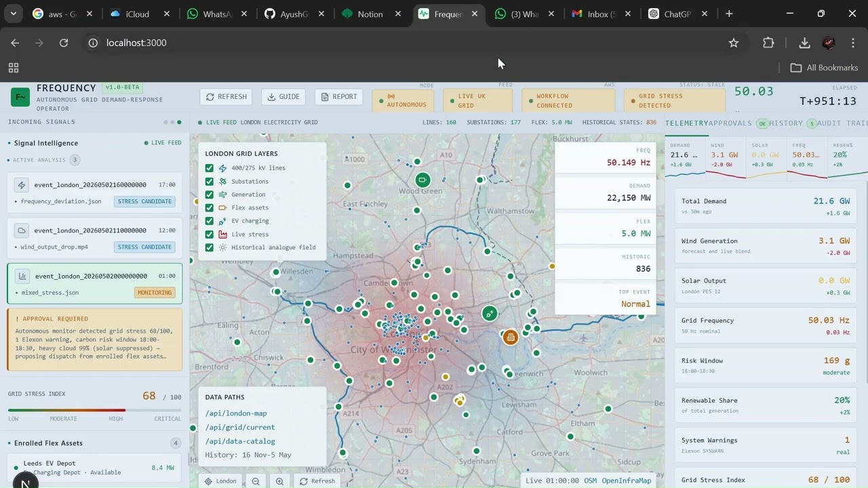
Task: Click the mixed stress event chart icon
Action: (x=22, y=276)
